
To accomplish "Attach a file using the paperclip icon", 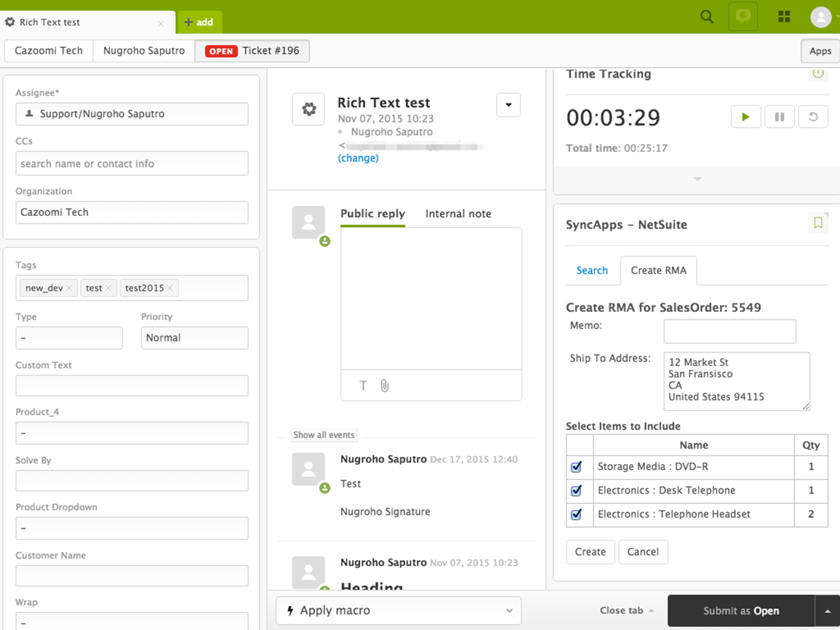I will click(x=384, y=386).
